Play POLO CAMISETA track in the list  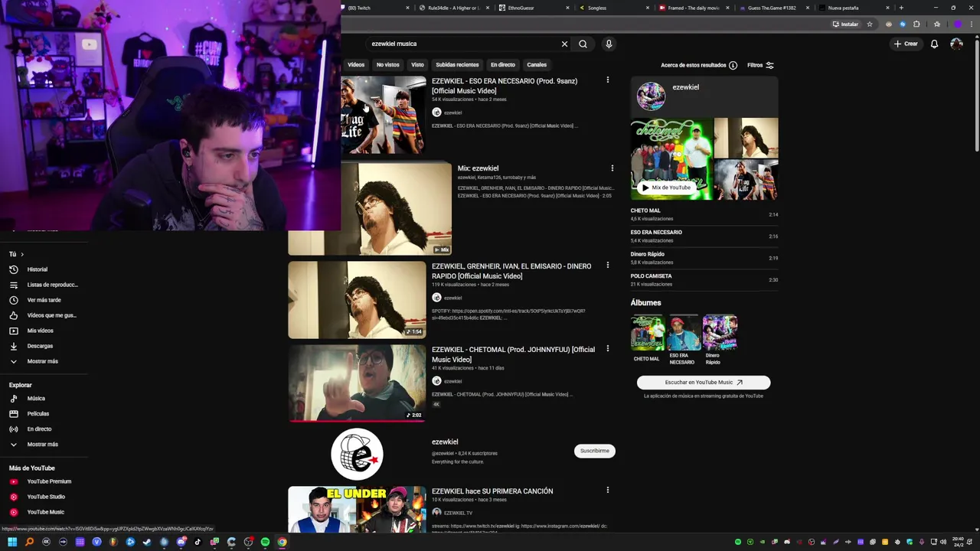tap(704, 279)
